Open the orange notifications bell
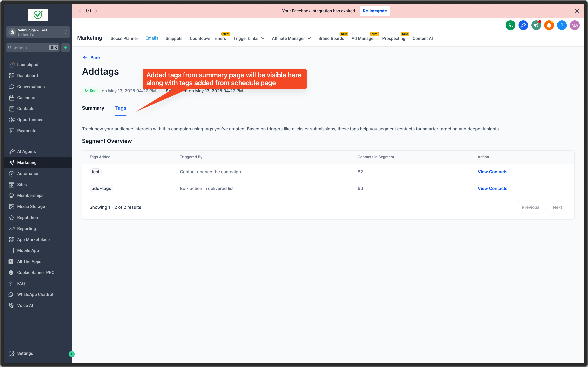 click(x=549, y=25)
